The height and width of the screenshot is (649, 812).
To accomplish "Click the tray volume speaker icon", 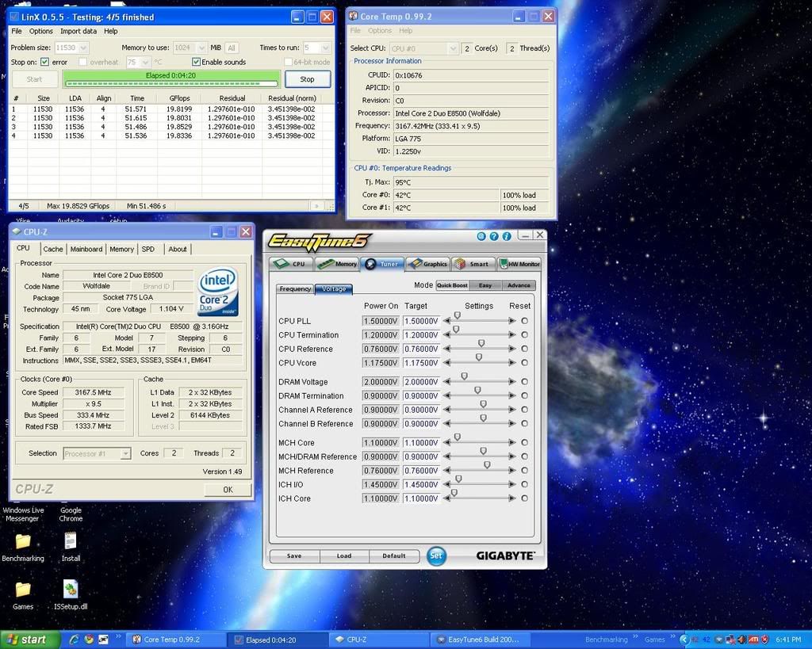I will [x=741, y=639].
